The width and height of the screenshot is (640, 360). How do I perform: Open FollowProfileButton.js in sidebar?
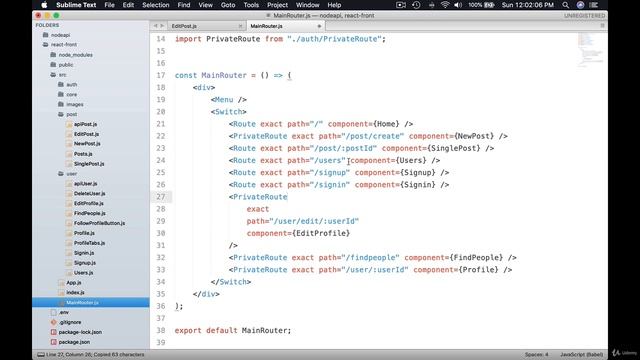click(99, 223)
